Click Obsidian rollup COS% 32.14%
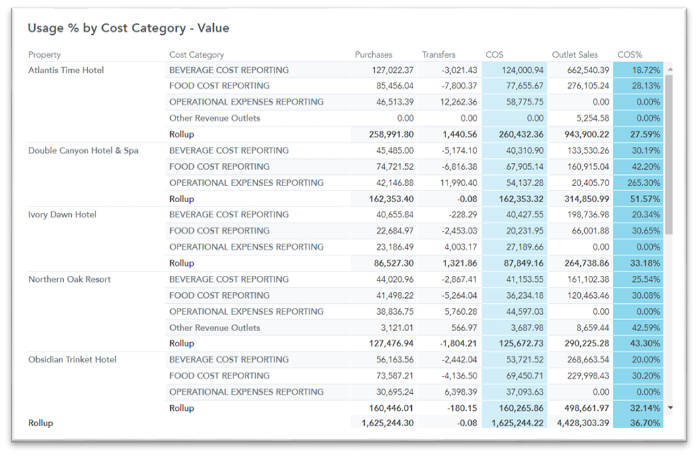Screen dimensions: 698x456 [x=645, y=408]
